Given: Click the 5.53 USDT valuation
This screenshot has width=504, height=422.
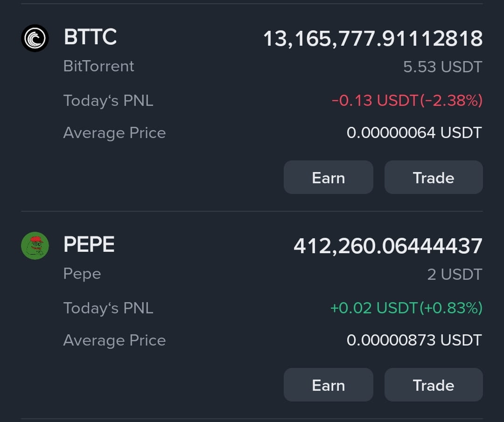Looking at the screenshot, I should [442, 67].
